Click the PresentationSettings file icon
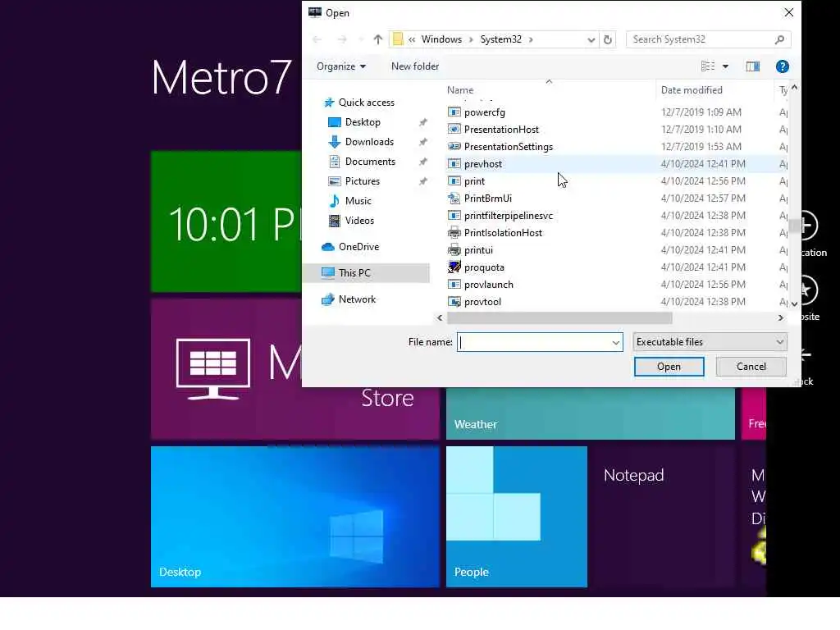The height and width of the screenshot is (630, 840). [454, 146]
